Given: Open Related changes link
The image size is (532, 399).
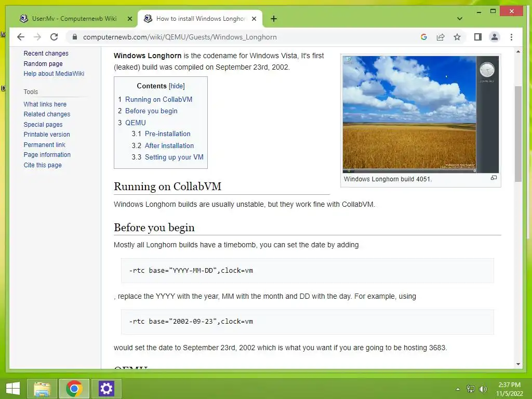Looking at the screenshot, I should [x=47, y=114].
